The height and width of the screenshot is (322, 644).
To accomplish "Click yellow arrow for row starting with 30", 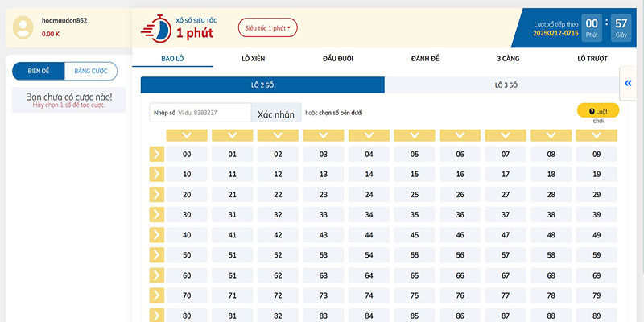I will click(x=157, y=214).
